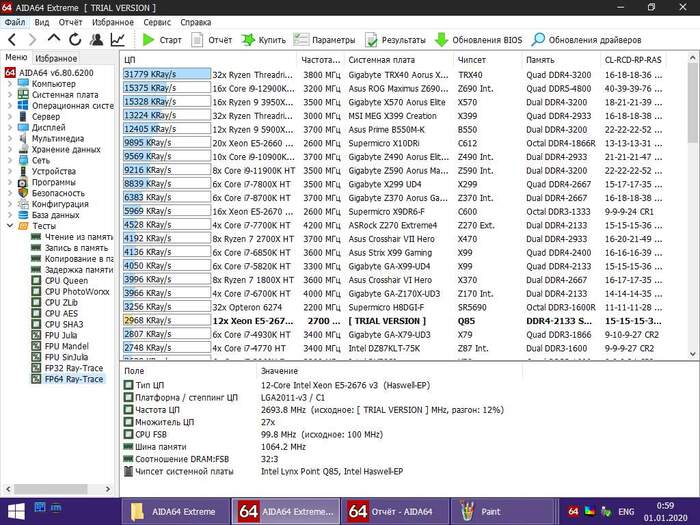The height and width of the screenshot is (525, 700).
Task: Open the Сервис menu
Action: coord(156,21)
